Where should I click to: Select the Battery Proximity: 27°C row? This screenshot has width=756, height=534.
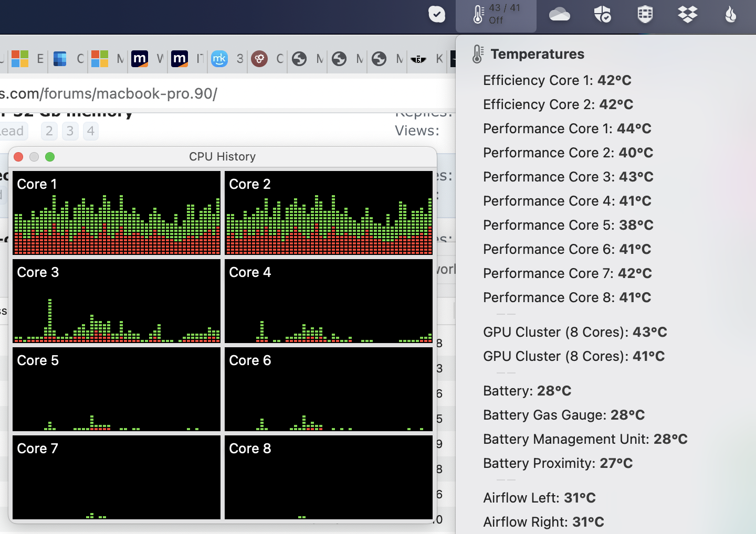(606, 463)
